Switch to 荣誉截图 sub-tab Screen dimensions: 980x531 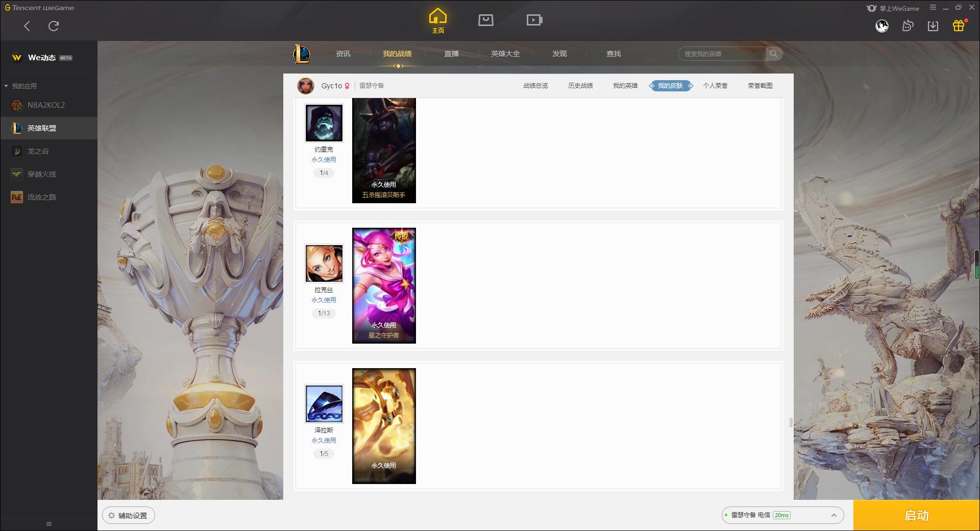tap(760, 86)
